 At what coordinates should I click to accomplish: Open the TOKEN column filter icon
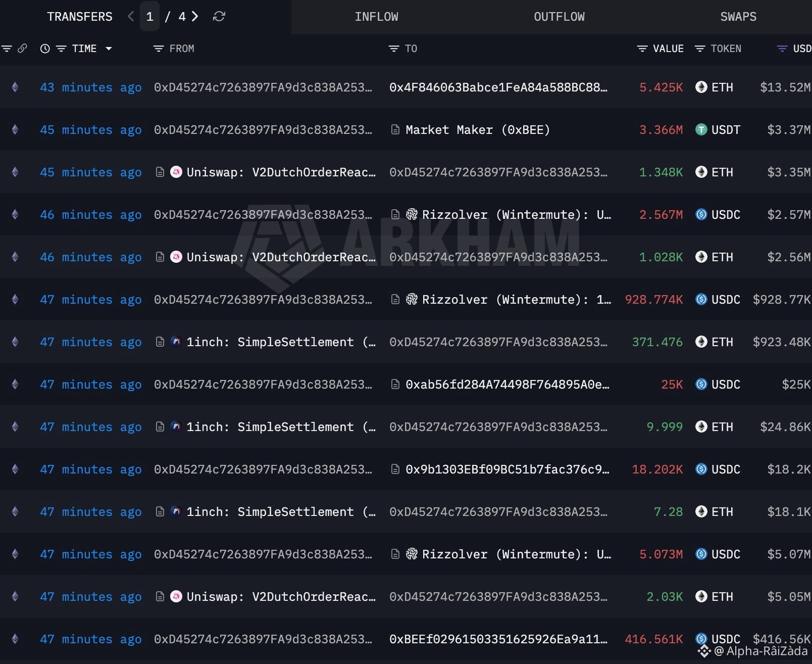[700, 49]
